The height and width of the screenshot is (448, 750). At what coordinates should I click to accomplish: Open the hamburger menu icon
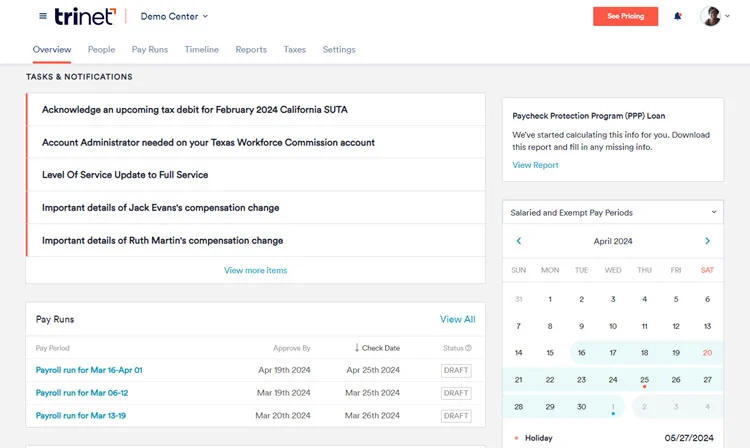point(43,16)
